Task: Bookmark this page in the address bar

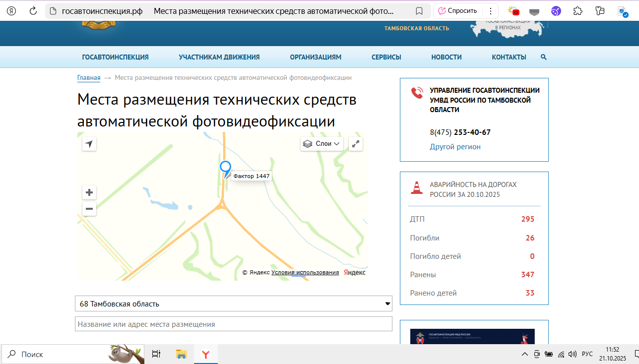Action: [x=419, y=11]
